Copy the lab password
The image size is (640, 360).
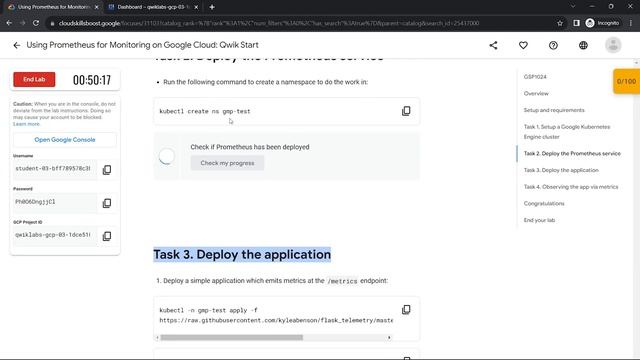point(107,203)
